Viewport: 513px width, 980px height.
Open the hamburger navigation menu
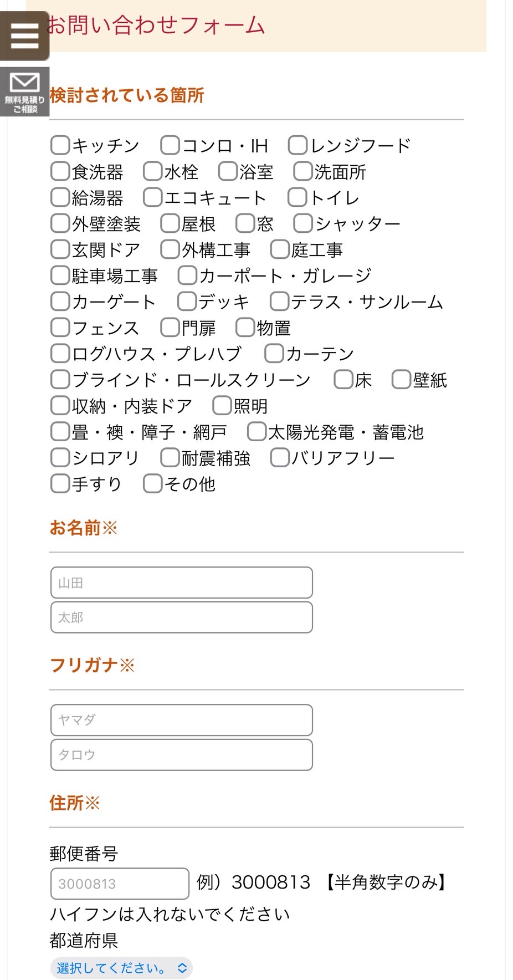click(x=24, y=35)
